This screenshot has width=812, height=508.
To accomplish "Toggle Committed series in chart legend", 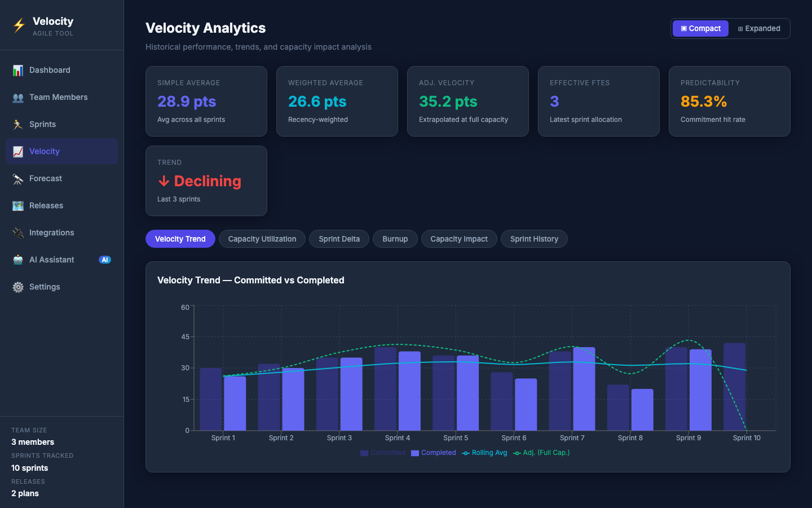I will [383, 453].
